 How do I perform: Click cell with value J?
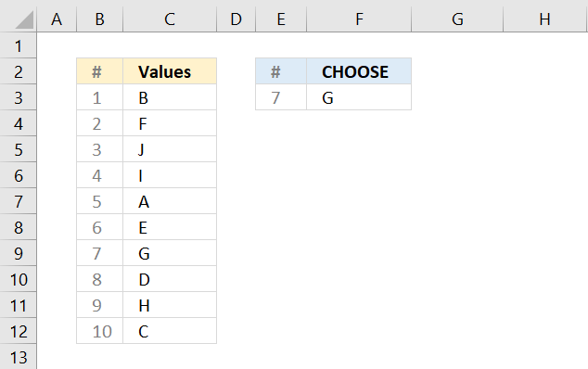(x=170, y=149)
